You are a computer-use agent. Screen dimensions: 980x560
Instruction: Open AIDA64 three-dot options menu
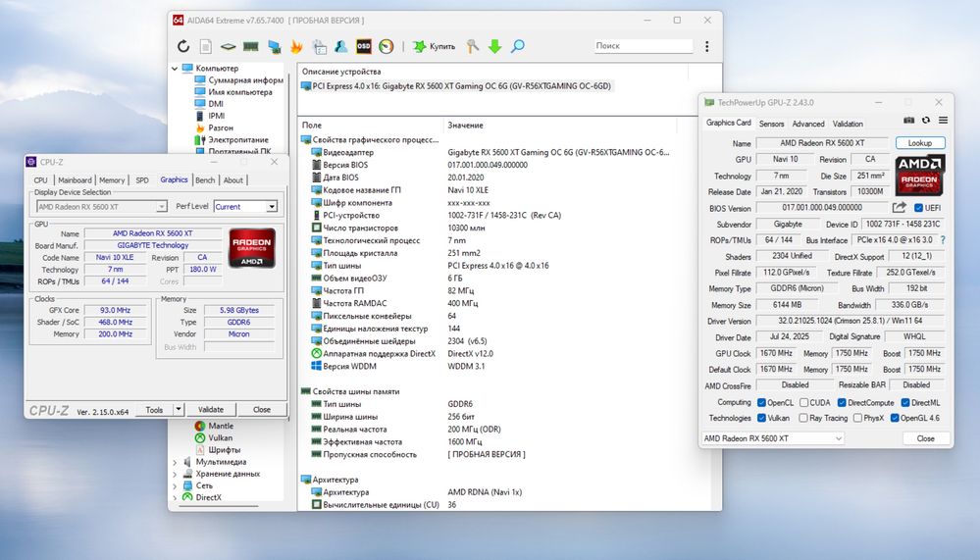[707, 46]
